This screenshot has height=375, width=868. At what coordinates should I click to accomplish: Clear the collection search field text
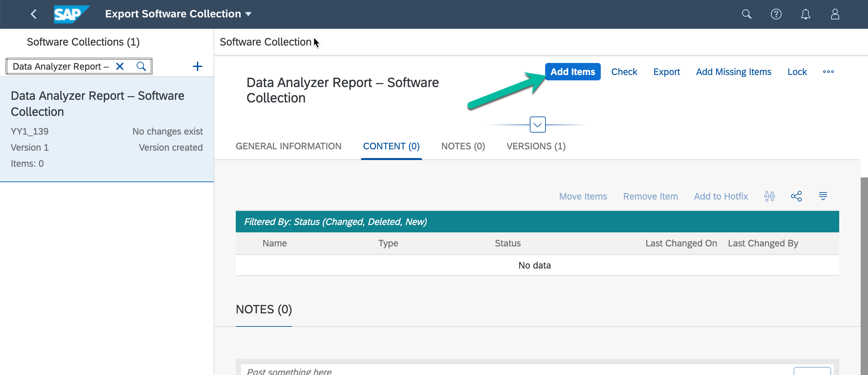coord(120,66)
